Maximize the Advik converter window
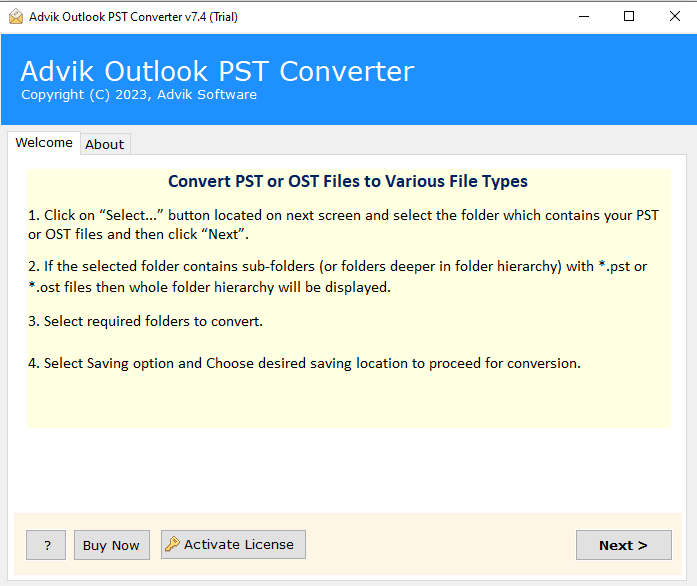Screen dimensions: 697x586 point(629,16)
